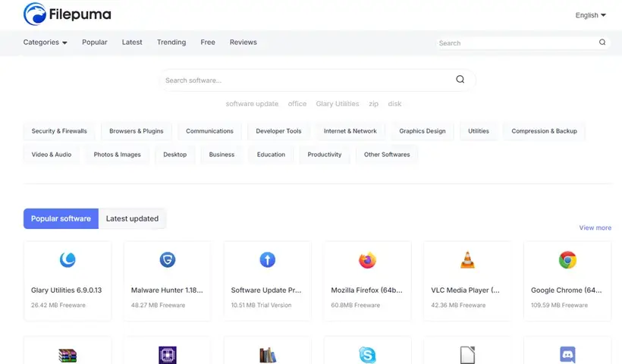The width and height of the screenshot is (622, 364).
Task: Open Other Softwares category
Action: (x=387, y=154)
